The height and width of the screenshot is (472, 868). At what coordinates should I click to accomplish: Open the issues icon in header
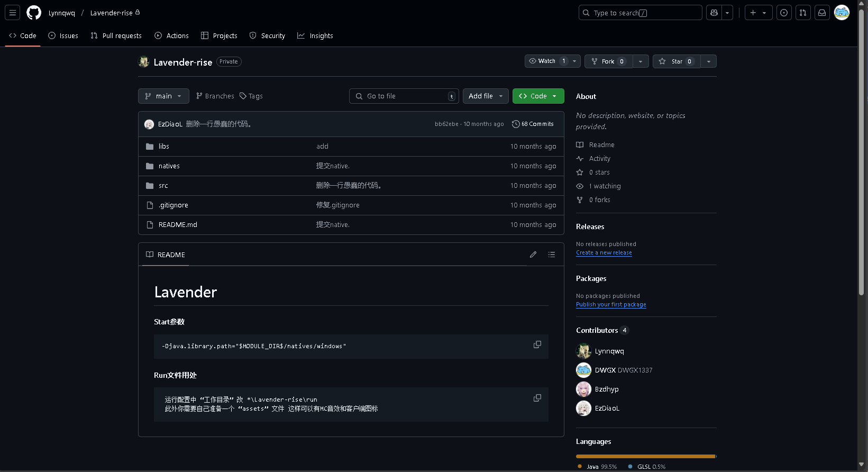784,13
